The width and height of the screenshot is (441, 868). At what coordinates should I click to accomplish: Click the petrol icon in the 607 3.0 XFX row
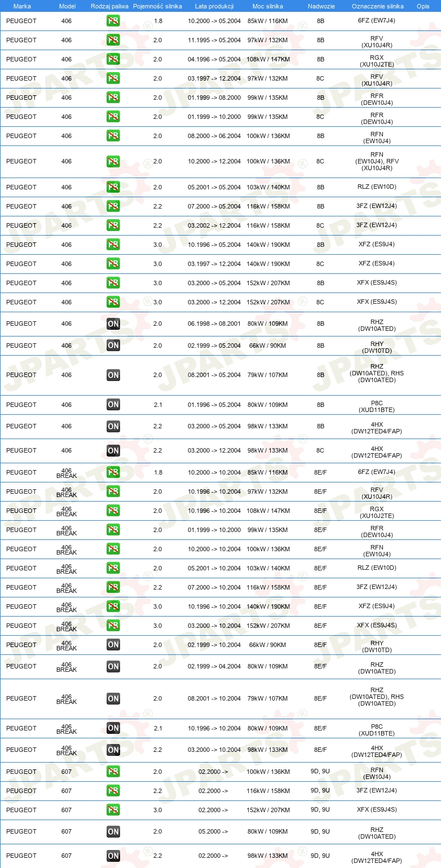click(x=113, y=810)
